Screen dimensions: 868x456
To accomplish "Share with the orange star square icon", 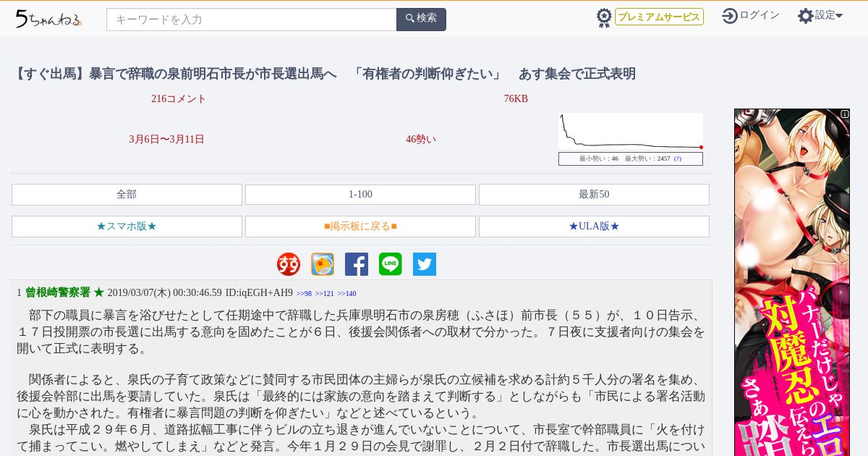I will 323,264.
